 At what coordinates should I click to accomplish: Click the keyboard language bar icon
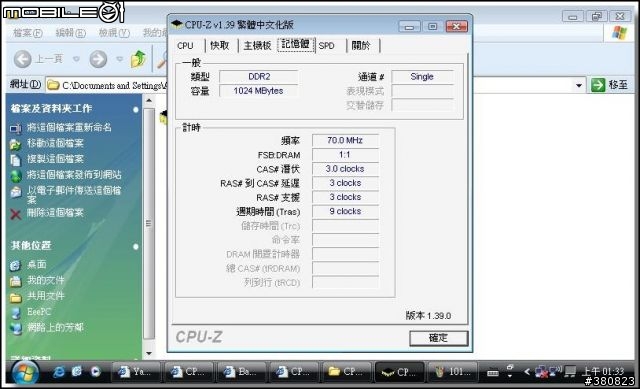click(493, 373)
